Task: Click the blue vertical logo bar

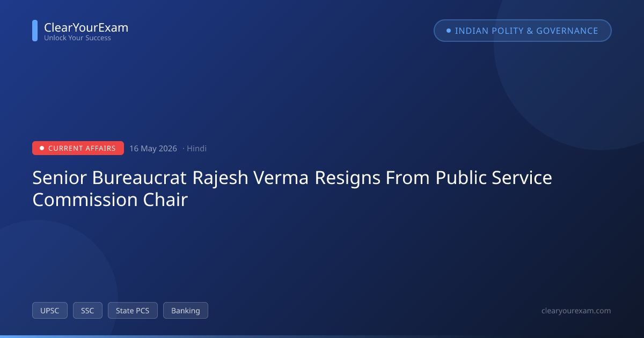Action: pyautogui.click(x=35, y=31)
